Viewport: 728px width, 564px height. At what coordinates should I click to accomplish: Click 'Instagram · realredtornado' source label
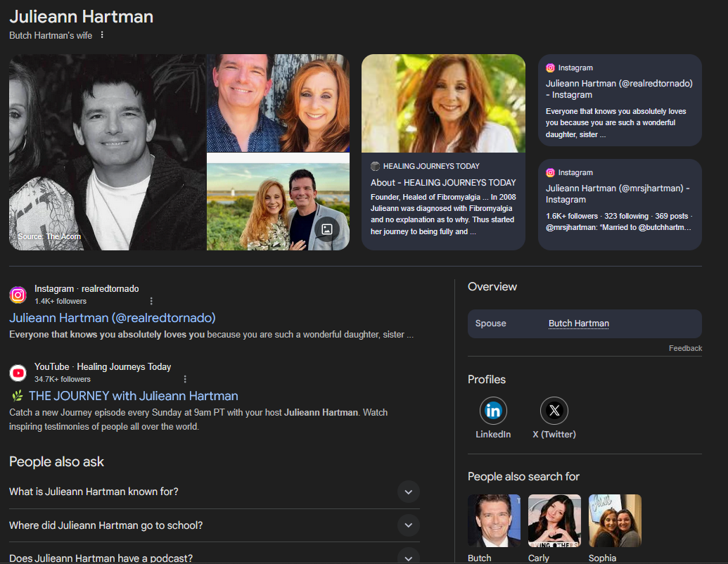(x=87, y=289)
